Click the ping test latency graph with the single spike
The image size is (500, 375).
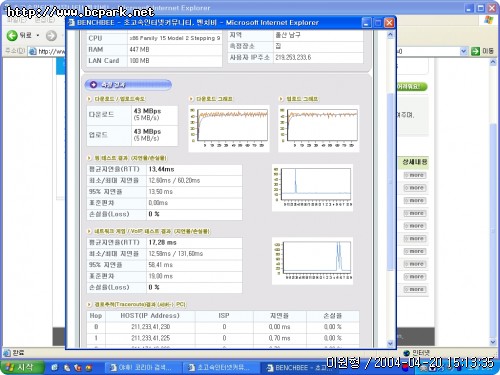[x=313, y=188]
